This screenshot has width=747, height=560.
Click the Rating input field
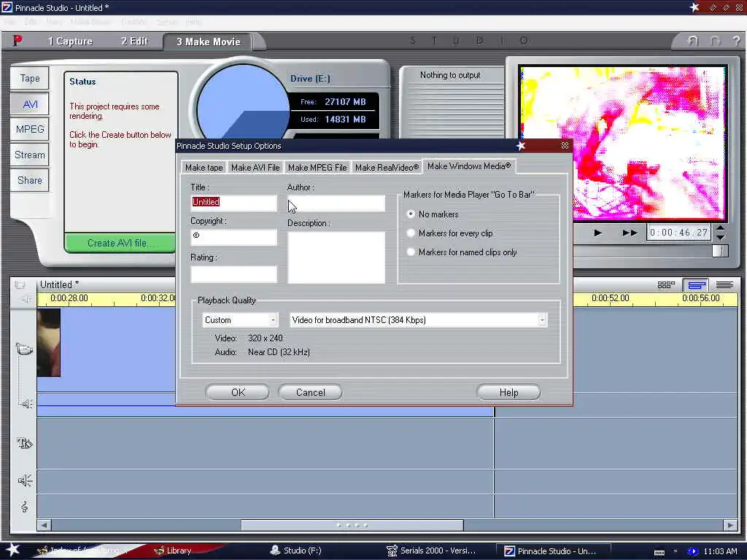(x=234, y=273)
